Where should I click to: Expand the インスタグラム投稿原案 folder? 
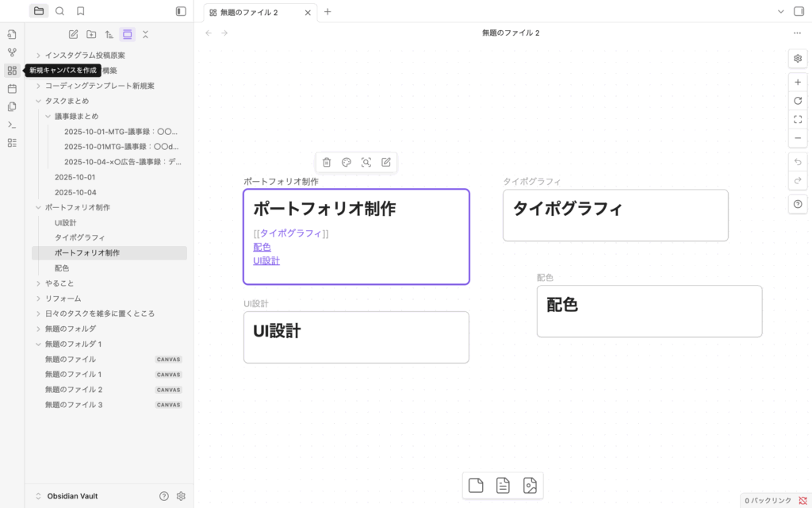coord(38,56)
